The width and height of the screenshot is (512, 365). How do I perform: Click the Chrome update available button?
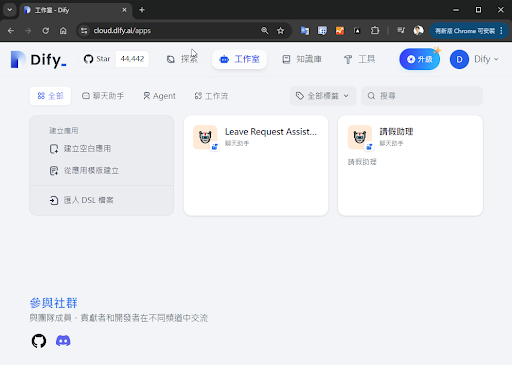[469, 31]
